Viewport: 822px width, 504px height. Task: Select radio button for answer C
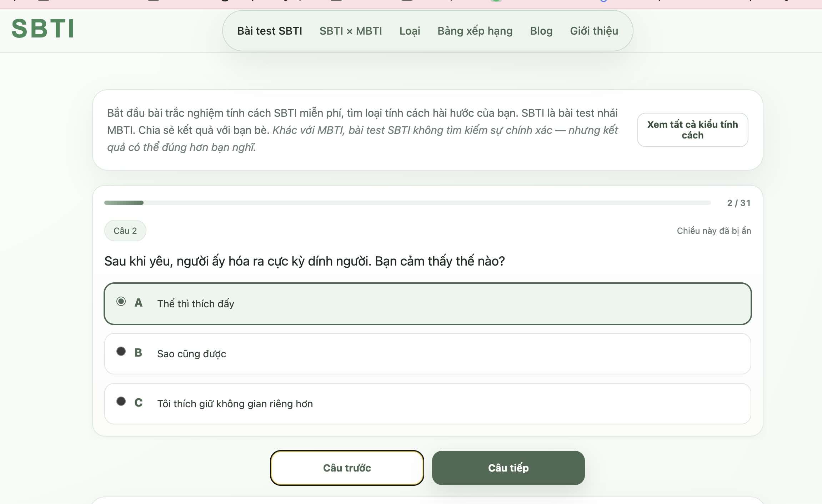tap(121, 402)
